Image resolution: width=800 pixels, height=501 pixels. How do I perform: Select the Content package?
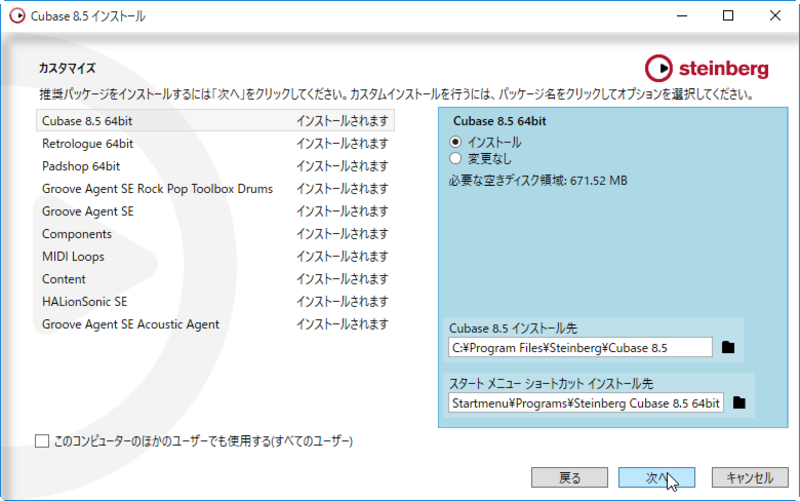pyautogui.click(x=215, y=279)
